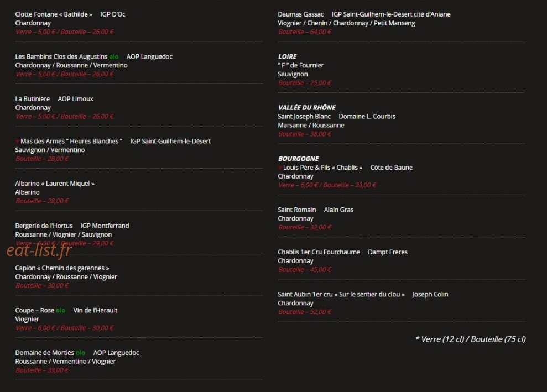Click the Verre (12 cl) / Bouteille footnote
The height and width of the screenshot is (392, 547).
click(x=470, y=339)
